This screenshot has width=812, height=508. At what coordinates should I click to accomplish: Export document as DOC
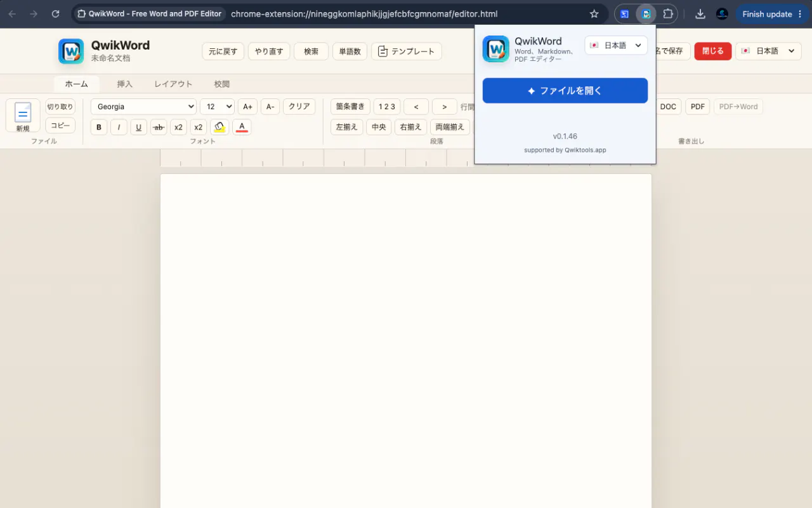tap(668, 107)
